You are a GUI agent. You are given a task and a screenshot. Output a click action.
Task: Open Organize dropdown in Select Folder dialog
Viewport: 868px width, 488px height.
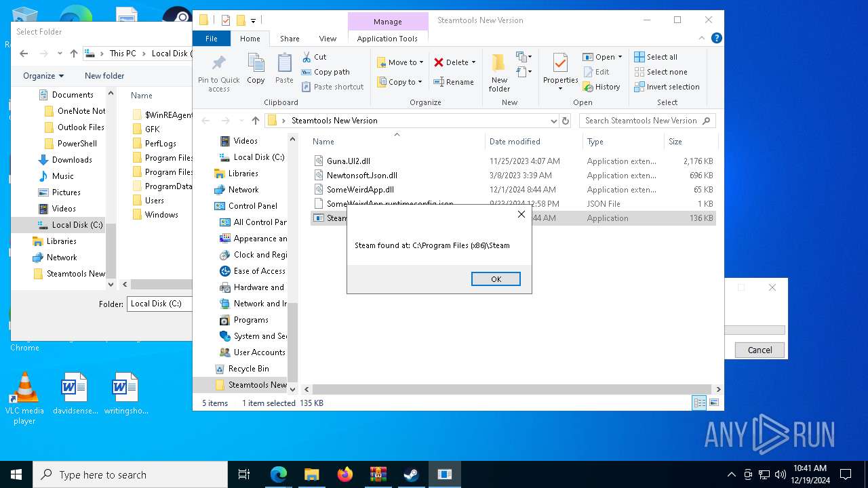(x=43, y=76)
